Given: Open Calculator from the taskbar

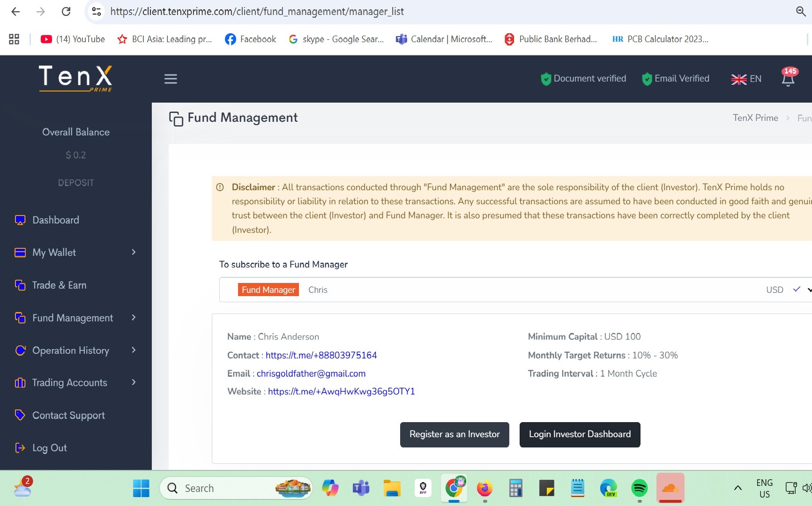Looking at the screenshot, I should click(x=515, y=488).
